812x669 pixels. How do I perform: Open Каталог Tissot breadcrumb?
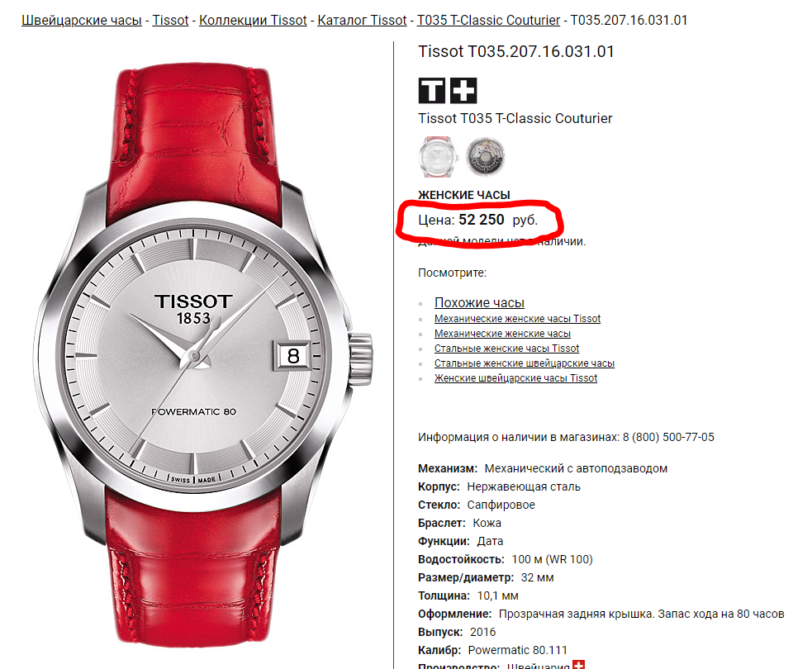coord(362,20)
